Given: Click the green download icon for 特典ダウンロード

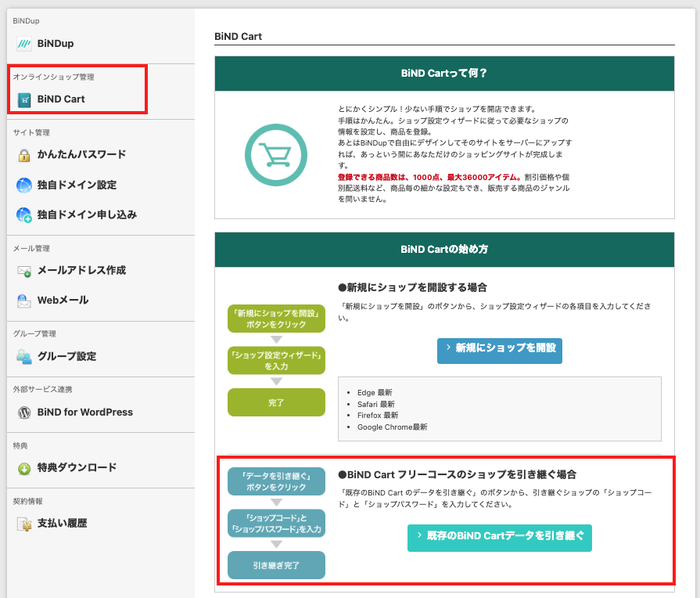Looking at the screenshot, I should pyautogui.click(x=24, y=468).
